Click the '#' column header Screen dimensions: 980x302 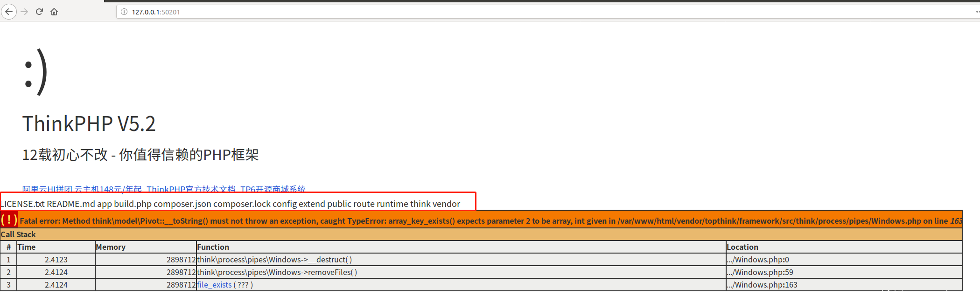tap(8, 247)
